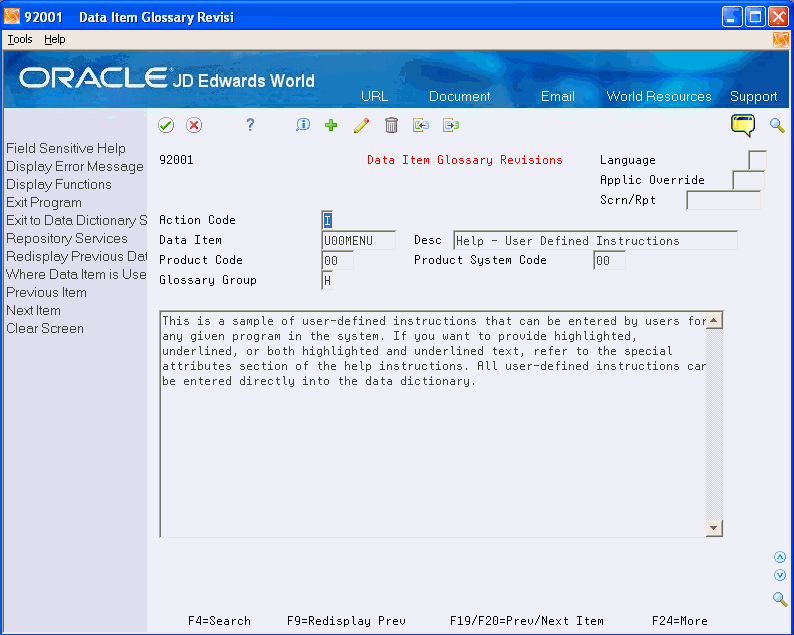Open the Tools menu

click(x=20, y=39)
